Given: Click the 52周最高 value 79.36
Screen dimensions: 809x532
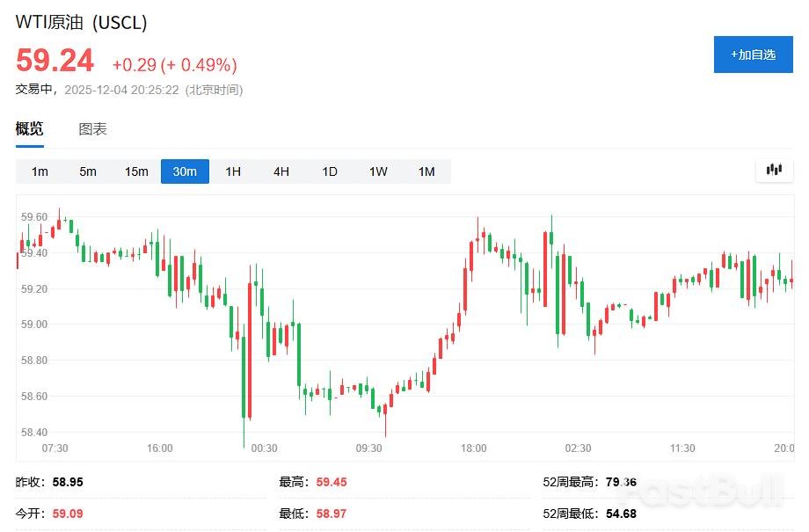Looking at the screenshot, I should tap(620, 482).
